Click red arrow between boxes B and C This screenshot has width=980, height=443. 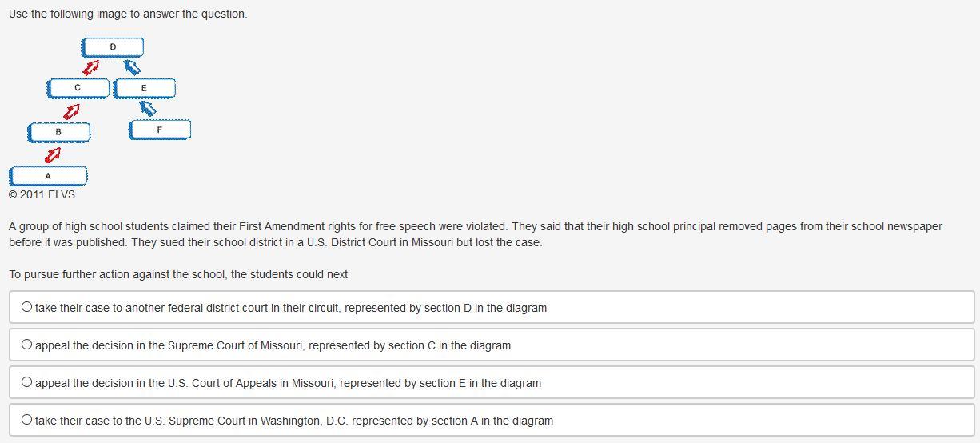point(72,110)
